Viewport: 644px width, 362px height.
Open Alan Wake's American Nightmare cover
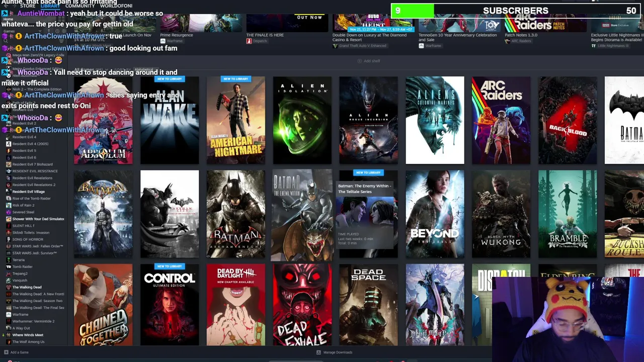point(235,120)
